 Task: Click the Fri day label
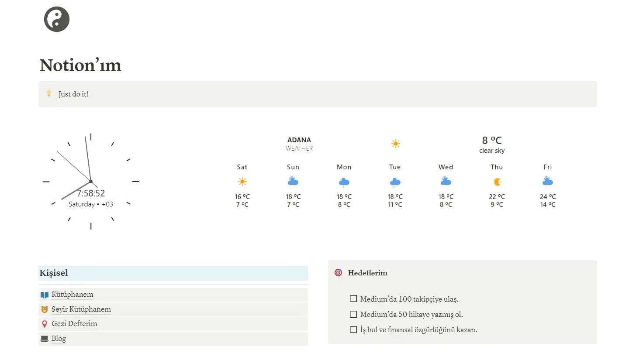(548, 167)
